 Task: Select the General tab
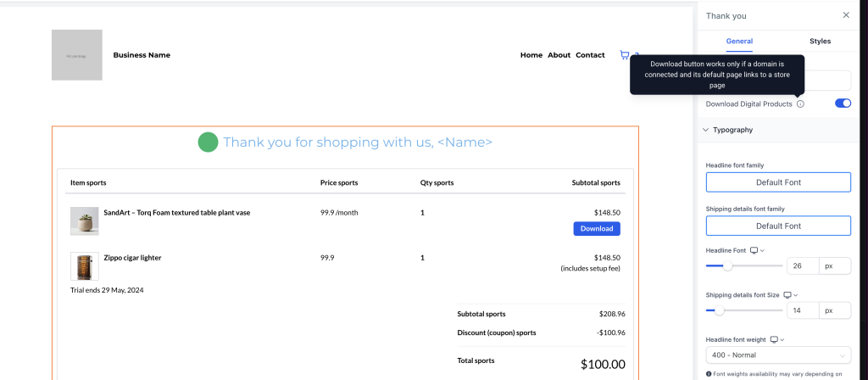coord(739,41)
